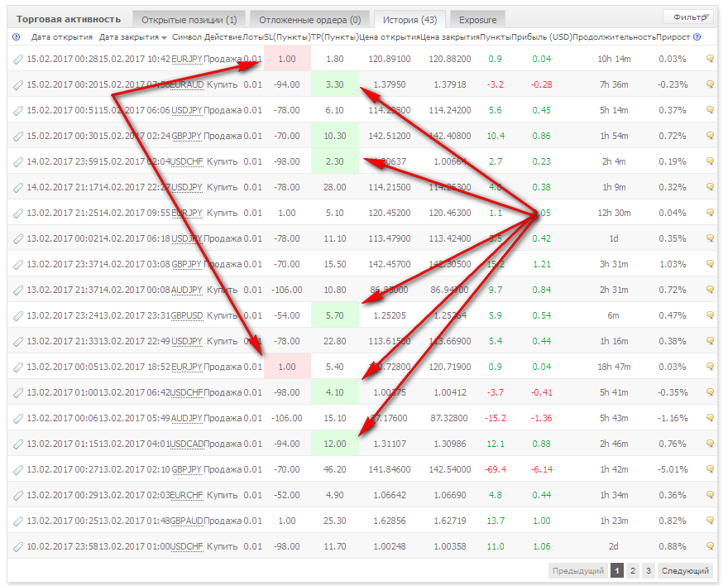The width and height of the screenshot is (728, 586).
Task: Open the comment bubble of the 0.47% growth row
Action: point(710,315)
